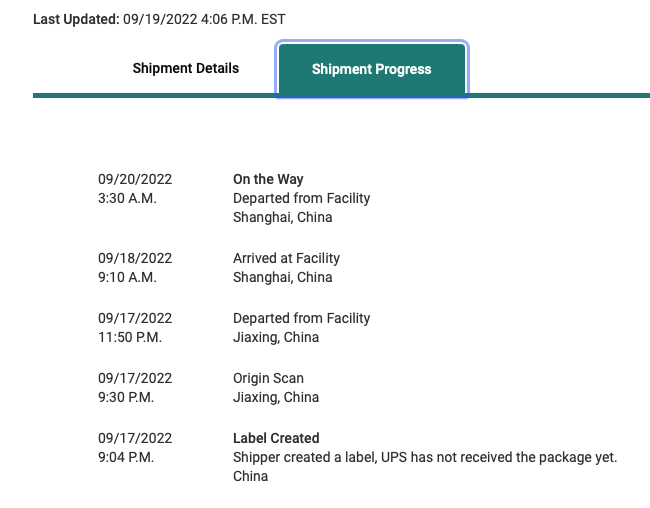
Task: Click the 9:10 A.M. time entry
Action: pos(127,277)
